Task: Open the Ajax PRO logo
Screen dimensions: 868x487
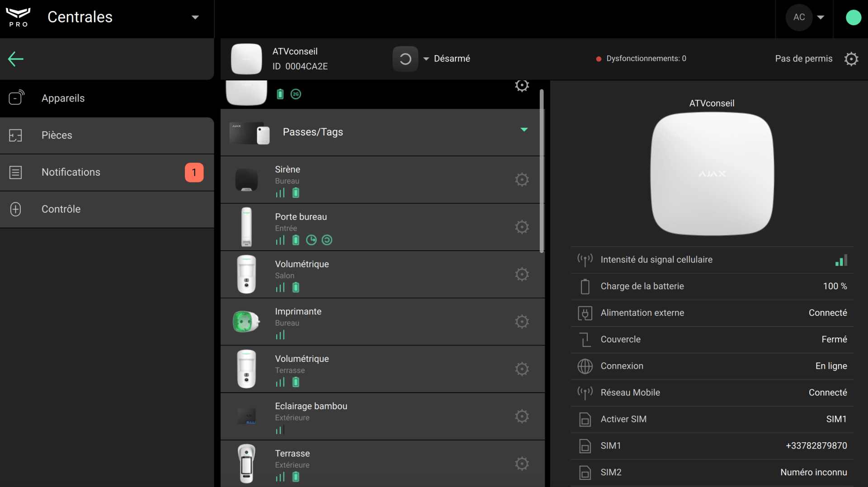Action: coord(18,17)
